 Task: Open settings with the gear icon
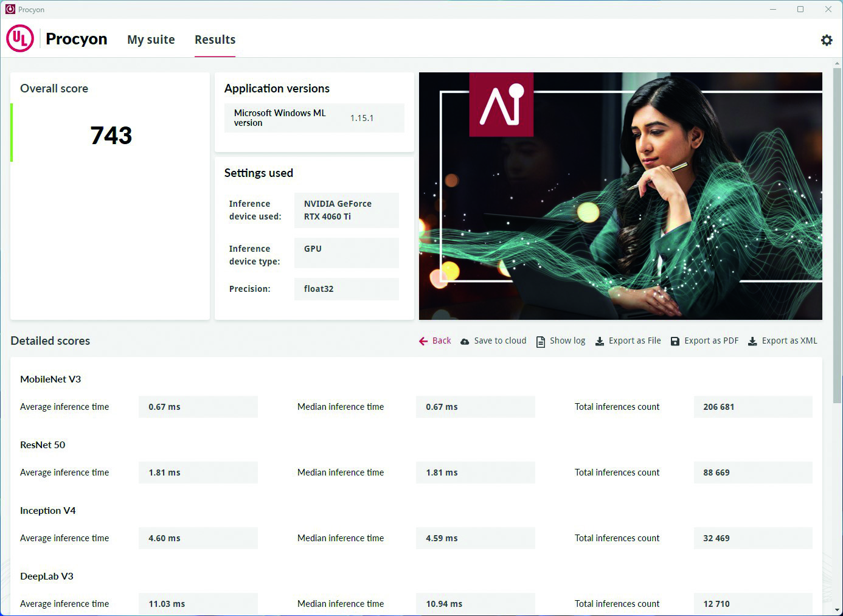pyautogui.click(x=826, y=40)
